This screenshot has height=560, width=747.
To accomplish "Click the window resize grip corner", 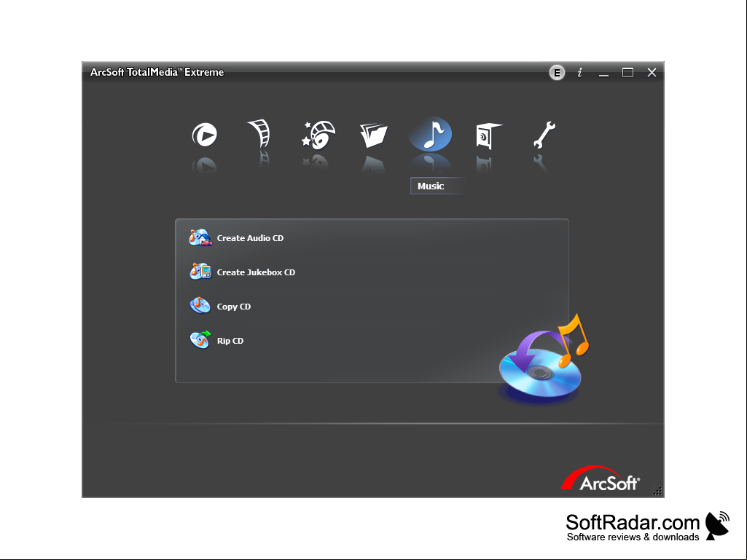I will pyautogui.click(x=658, y=492).
